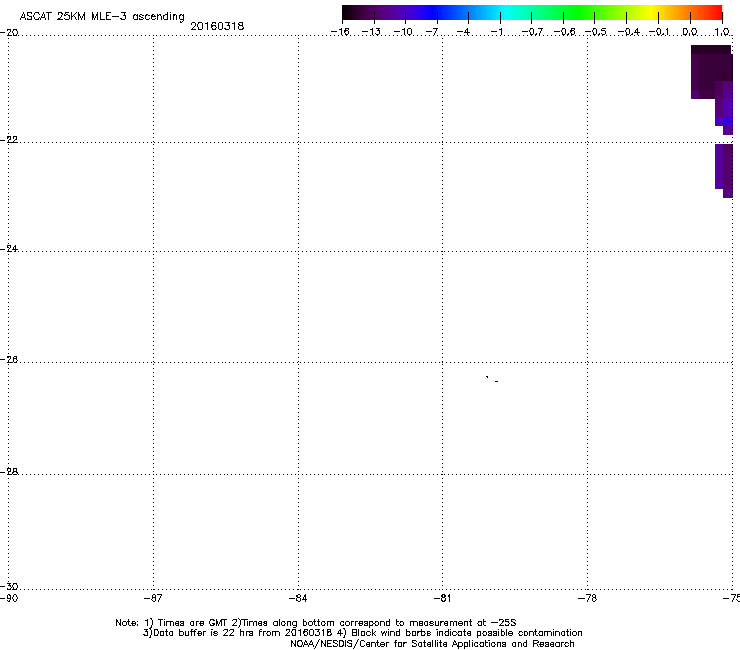
Task: Click the 1.0 color scale label
Action: pos(722,32)
